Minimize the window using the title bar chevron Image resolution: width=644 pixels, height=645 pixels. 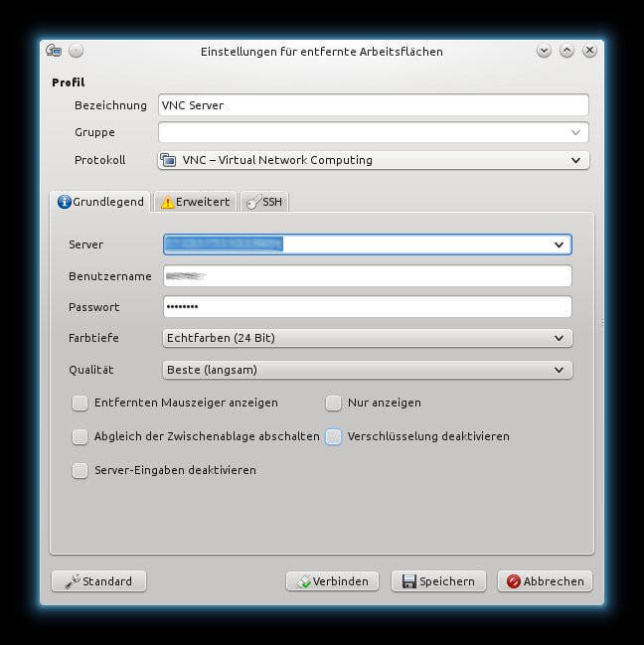544,51
